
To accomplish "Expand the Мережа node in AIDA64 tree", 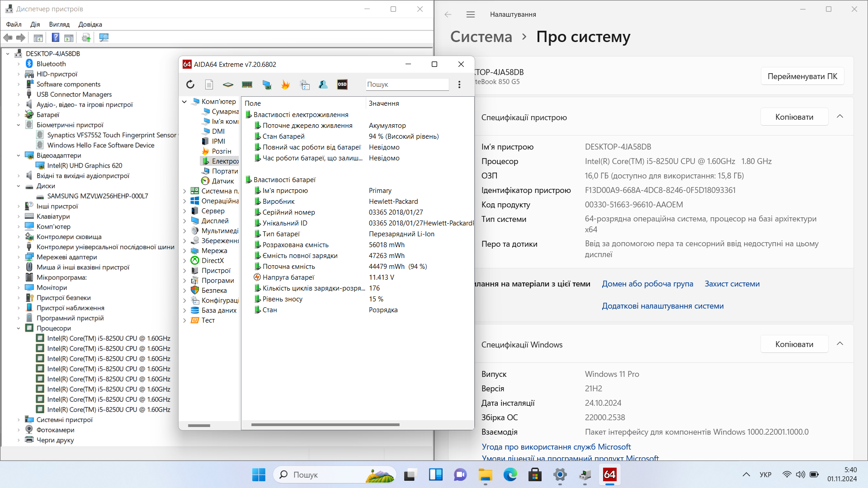I will [x=184, y=251].
